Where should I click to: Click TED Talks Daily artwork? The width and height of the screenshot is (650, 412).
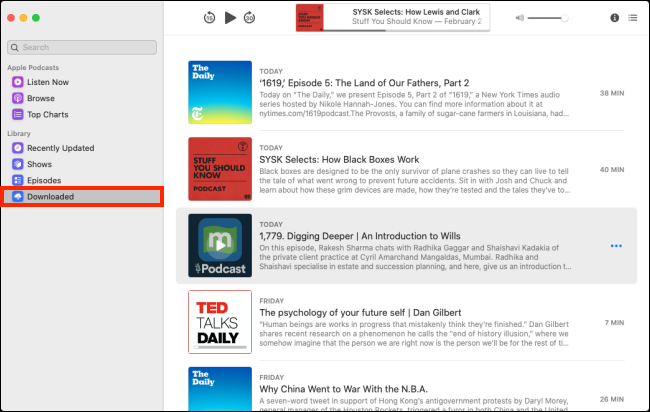220,322
